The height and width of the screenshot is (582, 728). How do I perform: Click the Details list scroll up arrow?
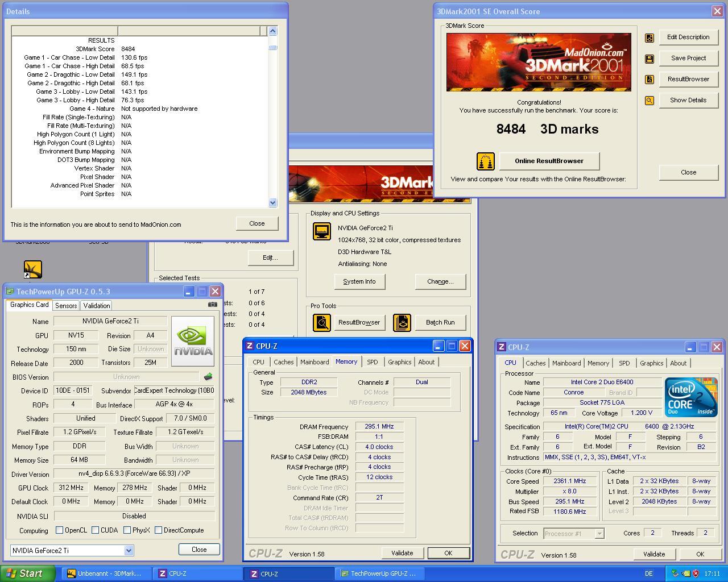[272, 31]
